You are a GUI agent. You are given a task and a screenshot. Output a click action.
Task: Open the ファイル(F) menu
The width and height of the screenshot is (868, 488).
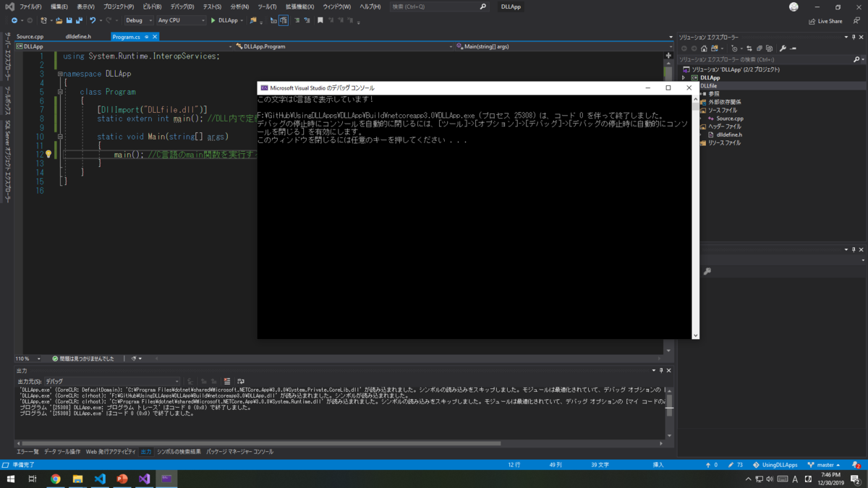(x=31, y=7)
